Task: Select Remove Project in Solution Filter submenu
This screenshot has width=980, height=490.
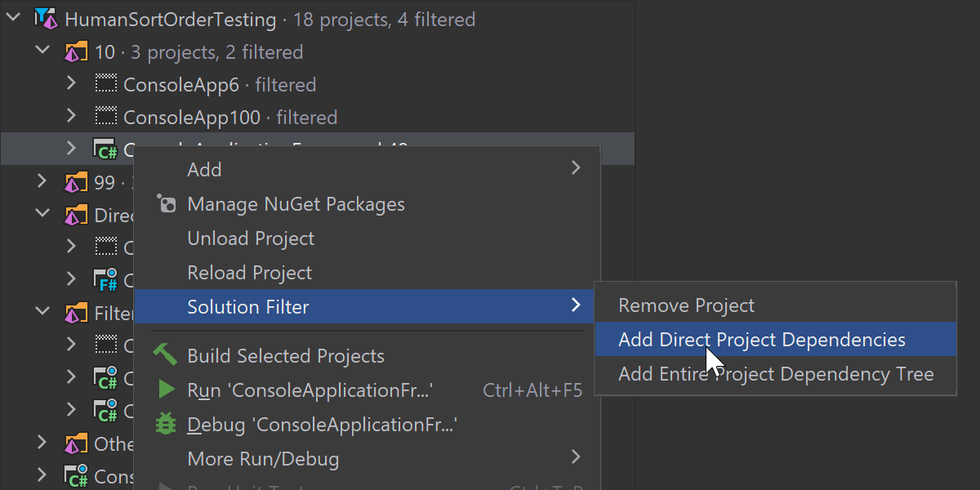Action: coord(686,305)
